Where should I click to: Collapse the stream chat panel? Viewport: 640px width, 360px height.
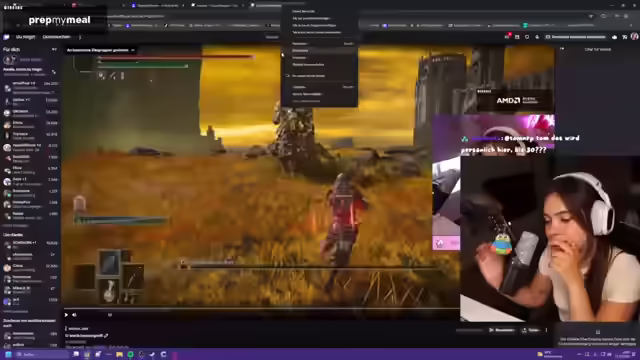(562, 49)
